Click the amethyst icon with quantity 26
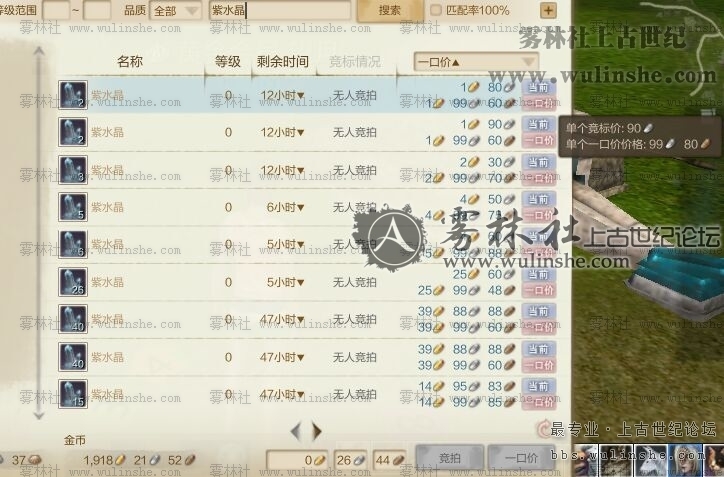 pos(73,282)
